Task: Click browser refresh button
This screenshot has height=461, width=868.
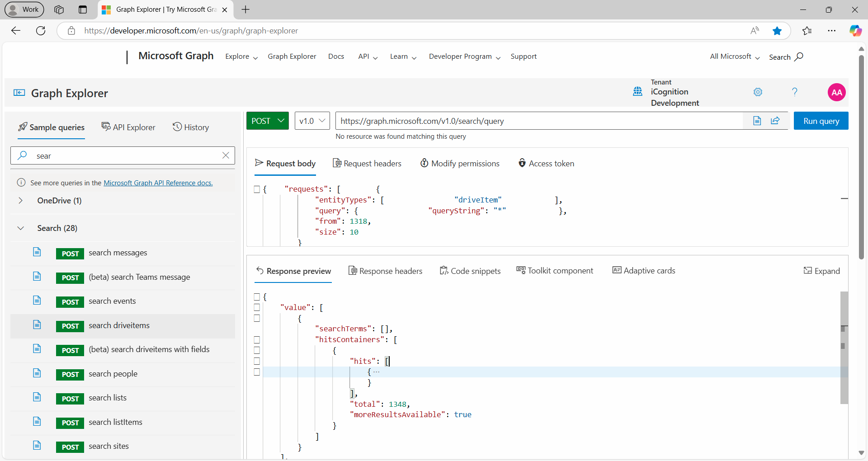Action: click(x=41, y=31)
